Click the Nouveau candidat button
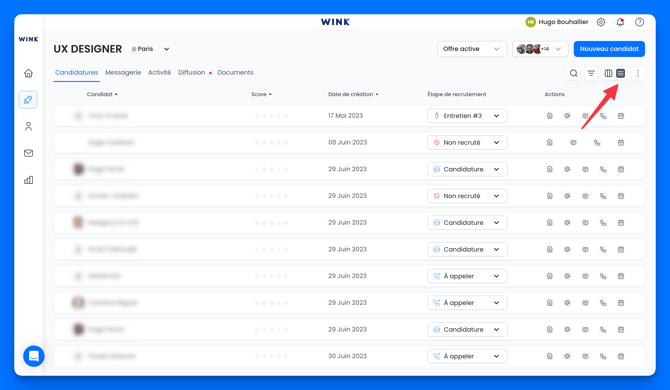The width and height of the screenshot is (670, 390). 609,49
